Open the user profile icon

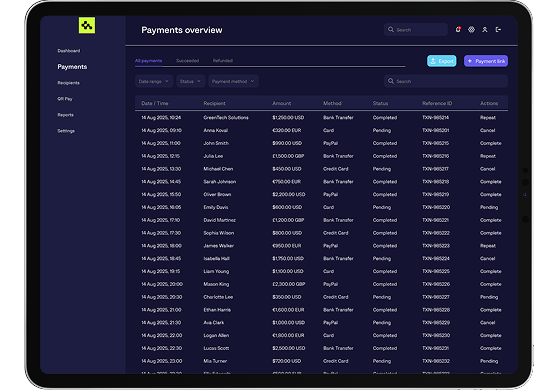pyautogui.click(x=485, y=30)
